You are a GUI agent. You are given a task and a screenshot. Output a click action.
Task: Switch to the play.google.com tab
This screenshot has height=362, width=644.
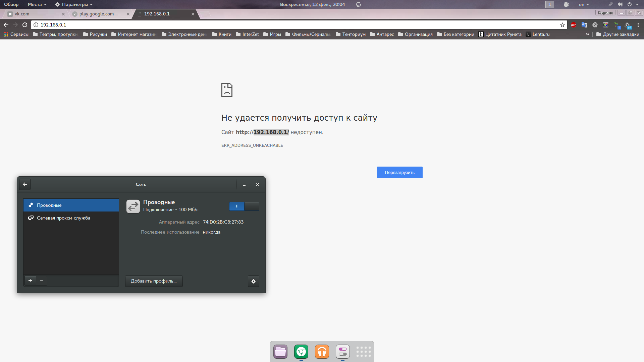97,14
